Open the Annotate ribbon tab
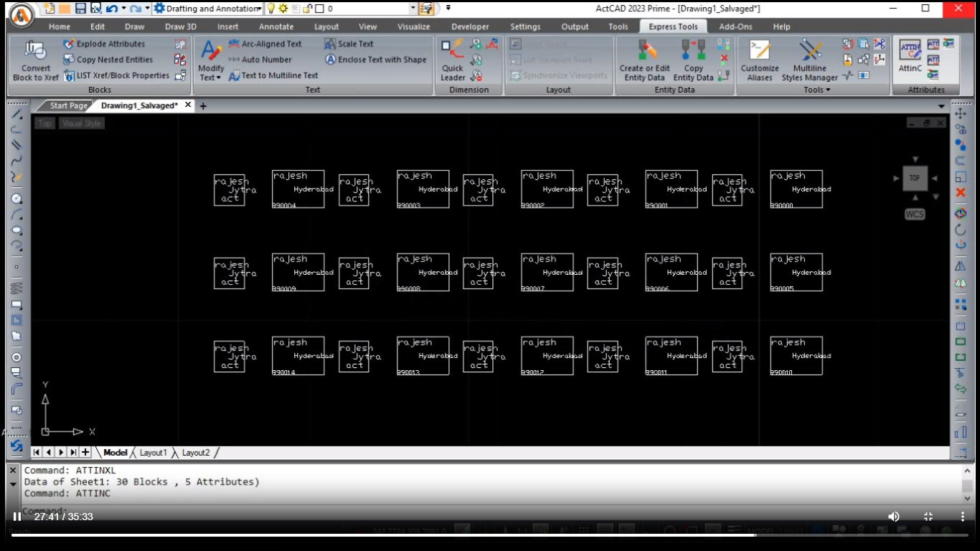Image resolution: width=980 pixels, height=551 pixels. (x=276, y=27)
